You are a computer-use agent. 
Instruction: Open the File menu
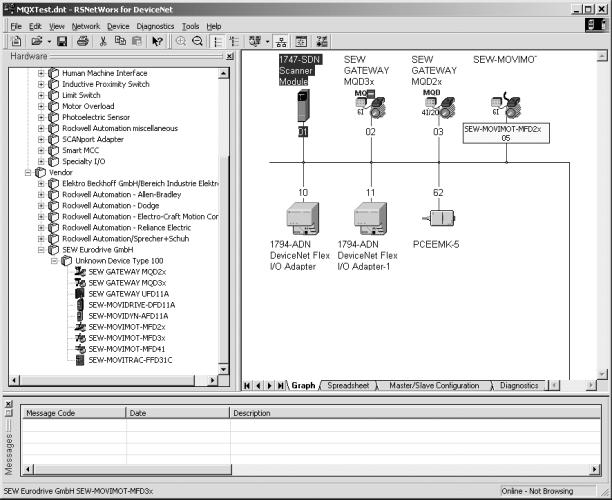[x=16, y=27]
